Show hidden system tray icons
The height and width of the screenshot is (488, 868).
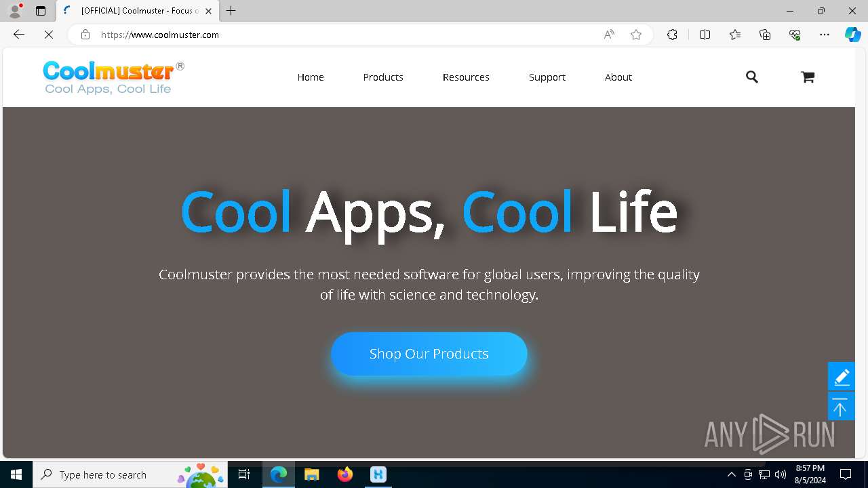click(731, 474)
